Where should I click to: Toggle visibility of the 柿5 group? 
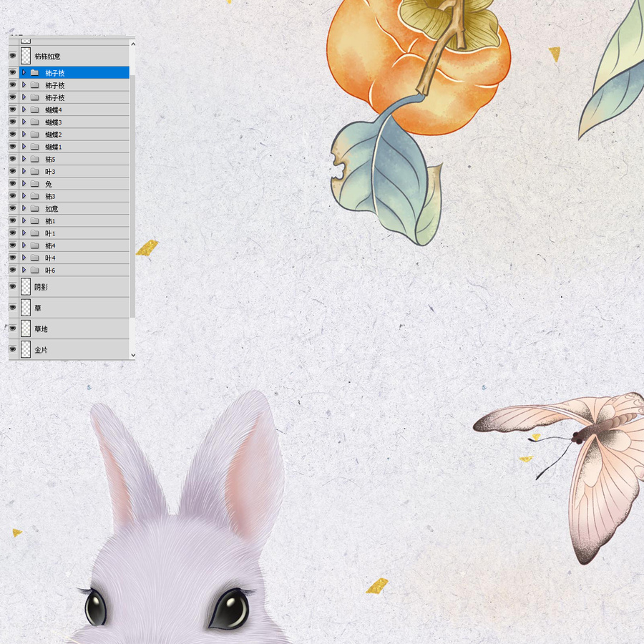(13, 159)
